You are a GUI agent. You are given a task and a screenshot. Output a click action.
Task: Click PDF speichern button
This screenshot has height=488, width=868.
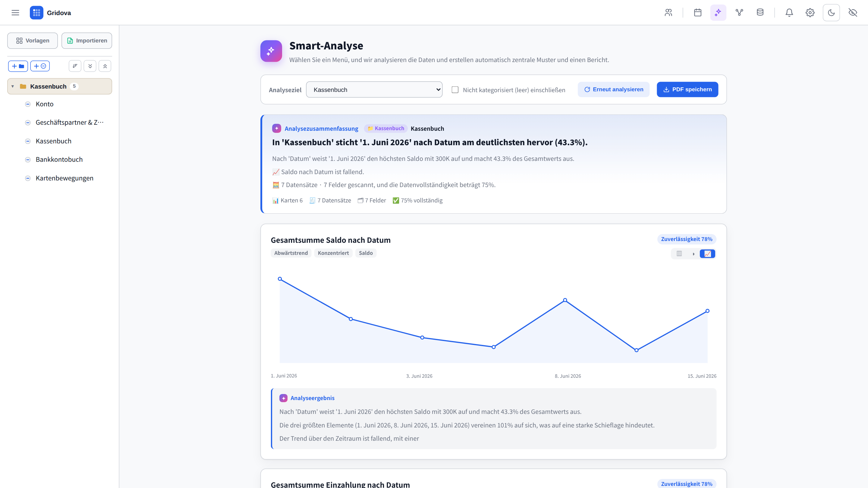pyautogui.click(x=687, y=89)
